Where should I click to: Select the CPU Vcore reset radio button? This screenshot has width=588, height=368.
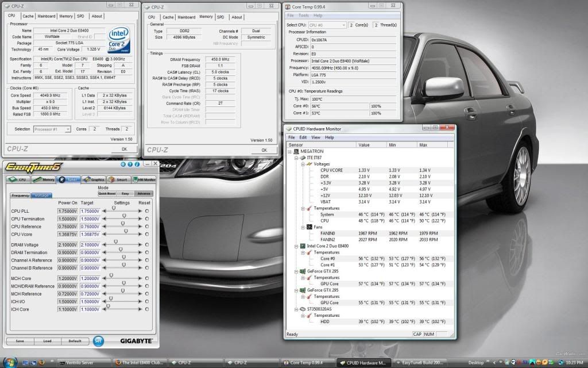point(147,234)
